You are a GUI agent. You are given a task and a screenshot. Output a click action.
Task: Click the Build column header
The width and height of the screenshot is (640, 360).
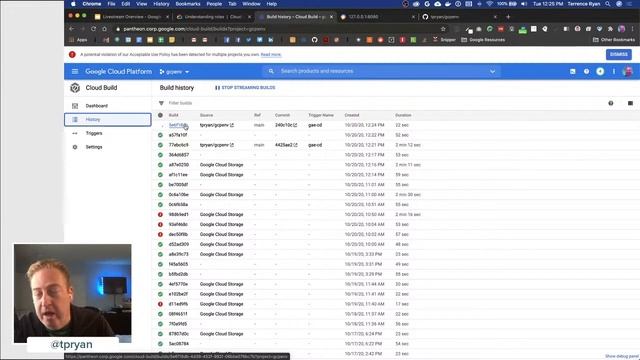[x=173, y=115]
